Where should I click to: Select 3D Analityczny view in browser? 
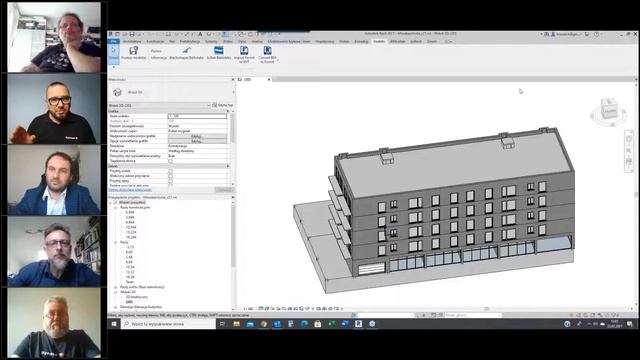pyautogui.click(x=137, y=297)
